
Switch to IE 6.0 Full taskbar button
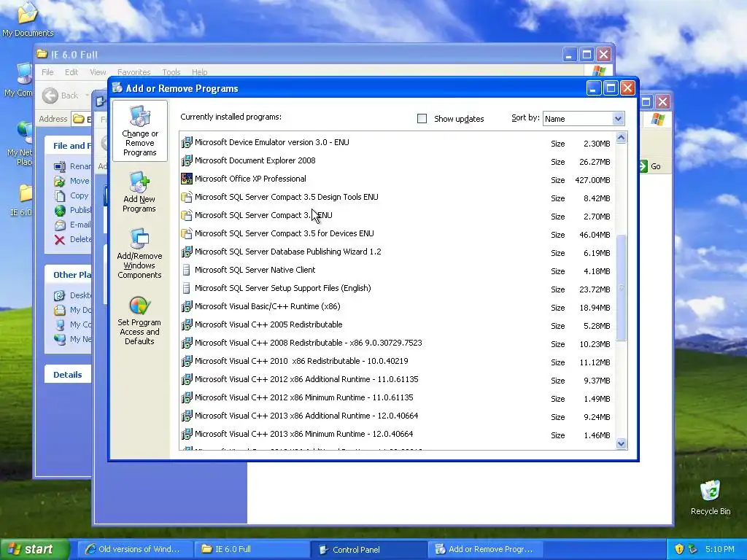pos(252,549)
